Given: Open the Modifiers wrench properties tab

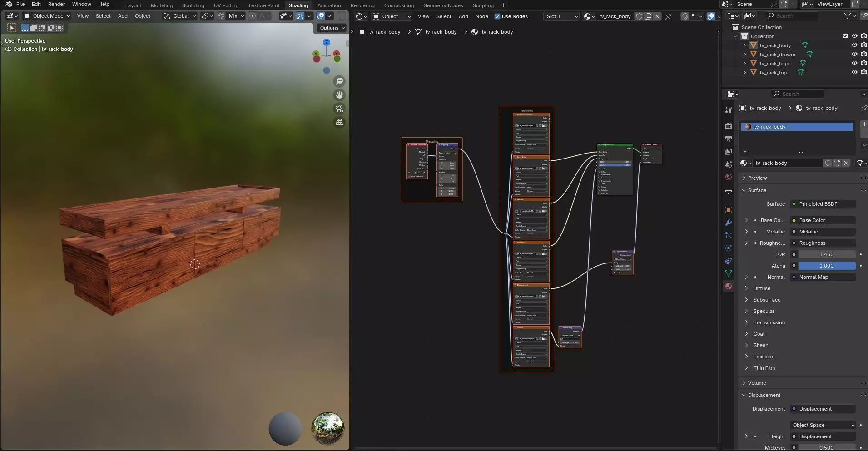Looking at the screenshot, I should [729, 223].
